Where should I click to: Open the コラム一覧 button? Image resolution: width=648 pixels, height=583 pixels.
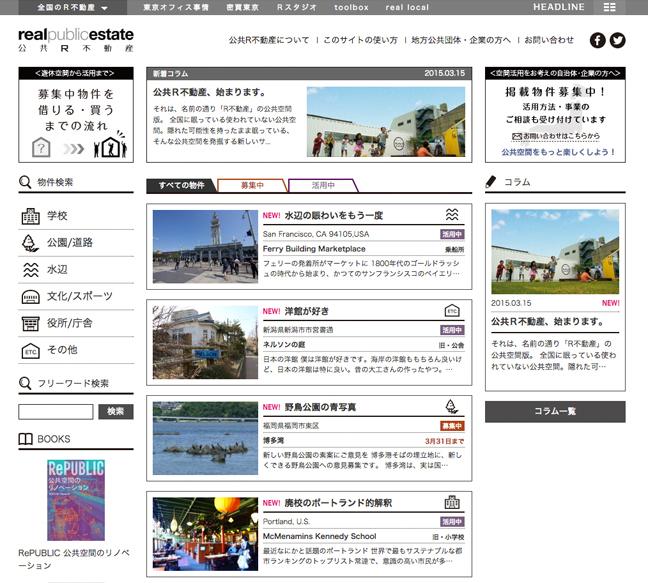pos(555,412)
